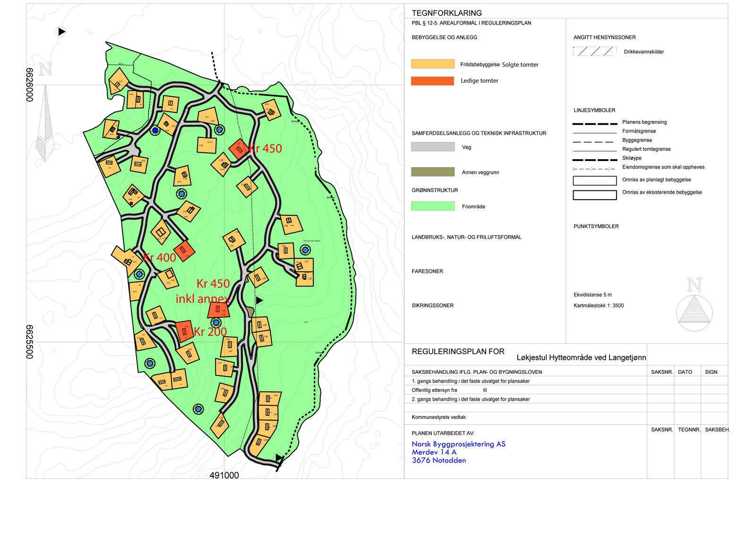Click the 'Solgte tomter' label
756x534 pixels.
pyautogui.click(x=520, y=65)
